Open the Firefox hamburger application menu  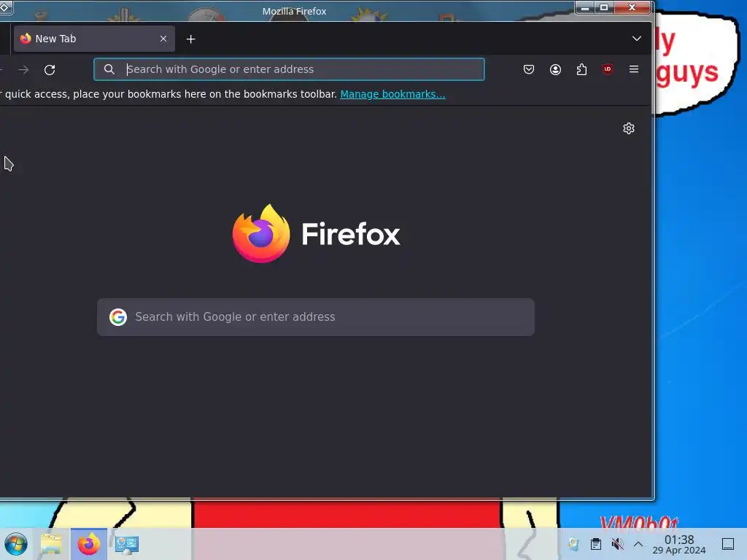click(x=634, y=69)
